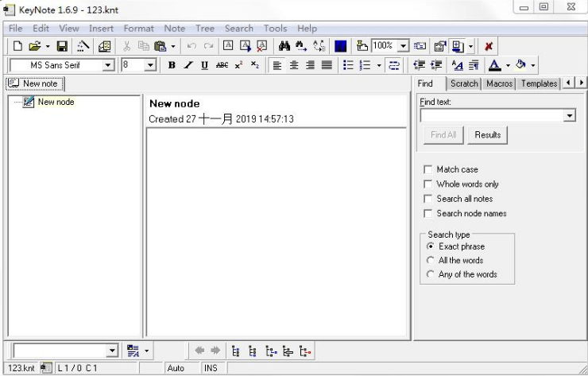Open highlight color dropdown arrow
The image size is (588, 376).
[533, 66]
